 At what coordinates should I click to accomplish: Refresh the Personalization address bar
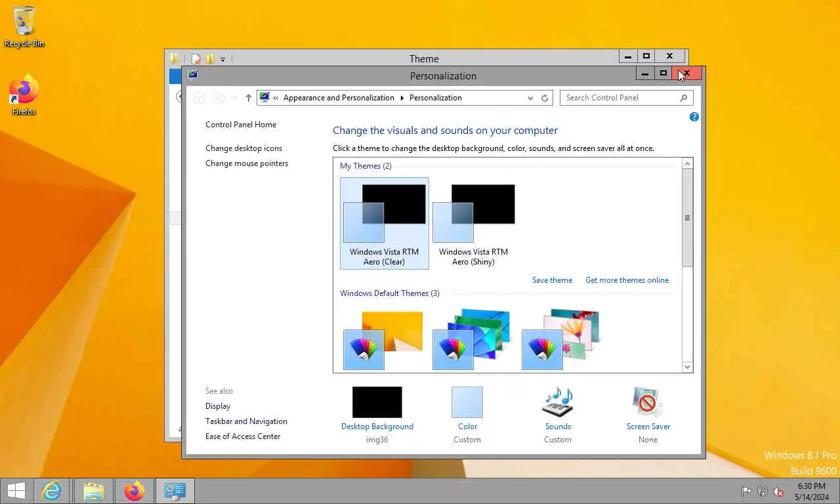tap(545, 98)
